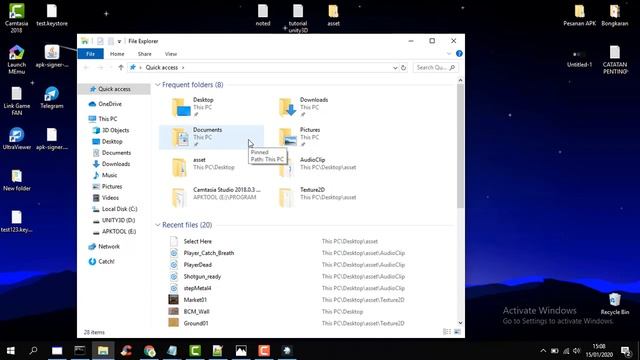Select the Market01 image thumbnail

tap(173, 300)
